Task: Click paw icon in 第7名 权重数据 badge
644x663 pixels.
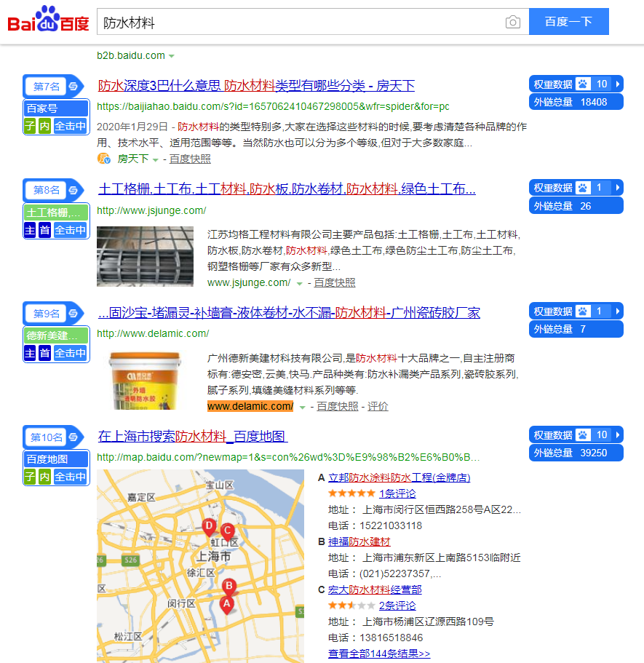Action: [583, 84]
